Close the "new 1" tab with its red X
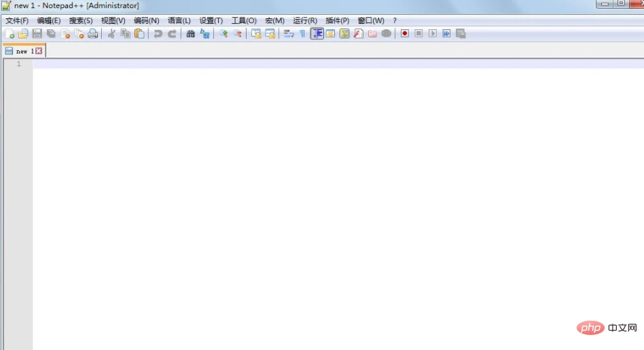The image size is (644, 350). click(x=39, y=51)
